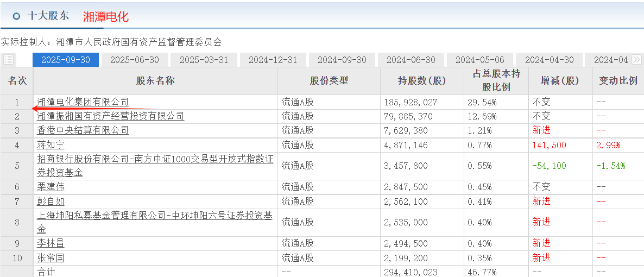Click 流通A股 in the 蒋如宁 row
This screenshot has height=277, width=644.
[298, 145]
